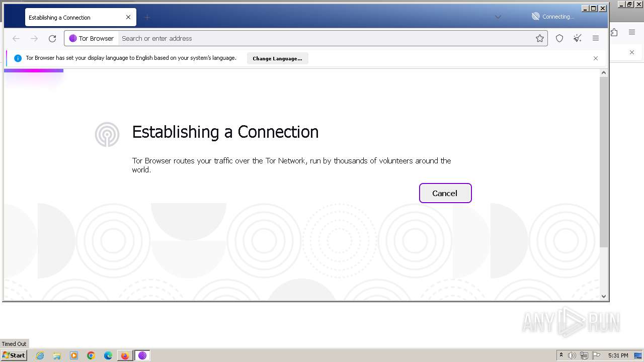Viewport: 644px width, 362px height.
Task: Show hidden system tray icons
Action: (x=561, y=355)
